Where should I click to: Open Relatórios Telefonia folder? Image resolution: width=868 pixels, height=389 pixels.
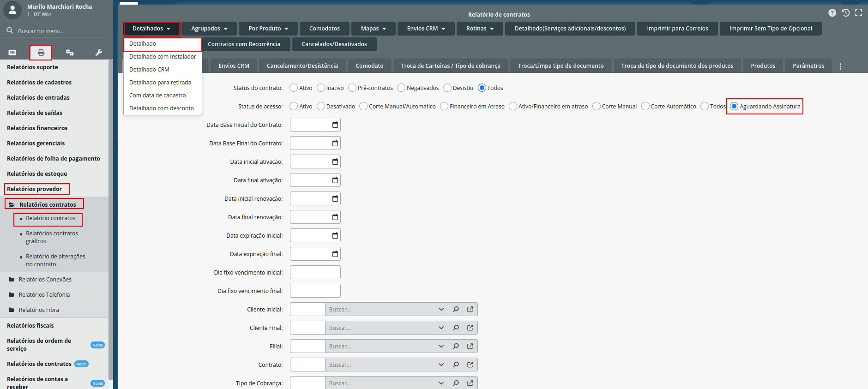44,295
